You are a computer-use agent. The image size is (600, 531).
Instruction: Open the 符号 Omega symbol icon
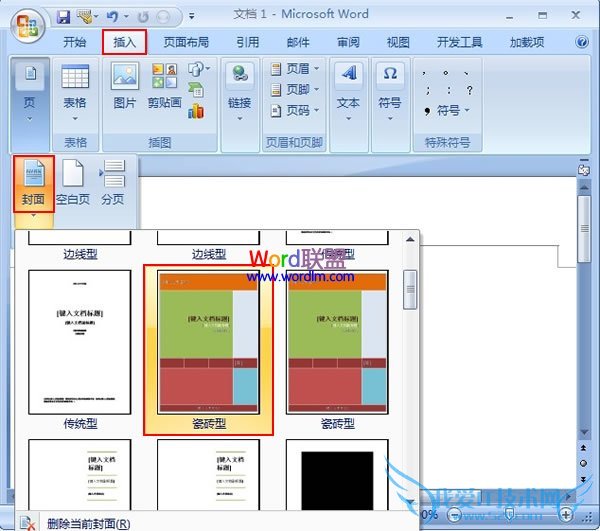click(390, 73)
